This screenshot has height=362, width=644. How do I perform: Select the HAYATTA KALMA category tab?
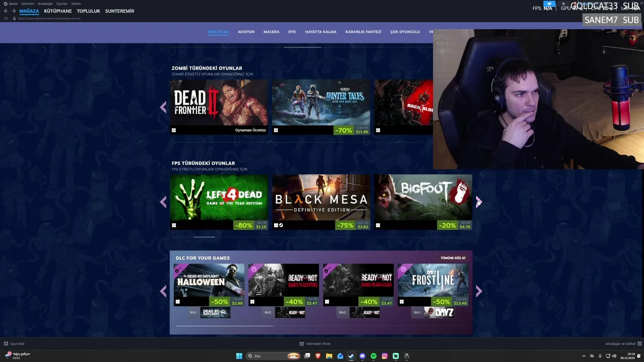point(320,32)
